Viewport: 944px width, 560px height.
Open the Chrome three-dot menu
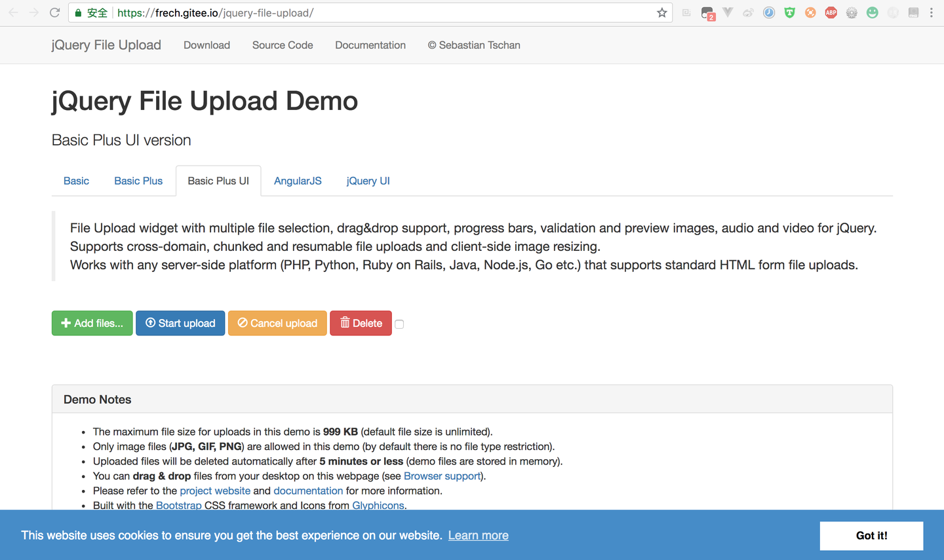point(932,12)
